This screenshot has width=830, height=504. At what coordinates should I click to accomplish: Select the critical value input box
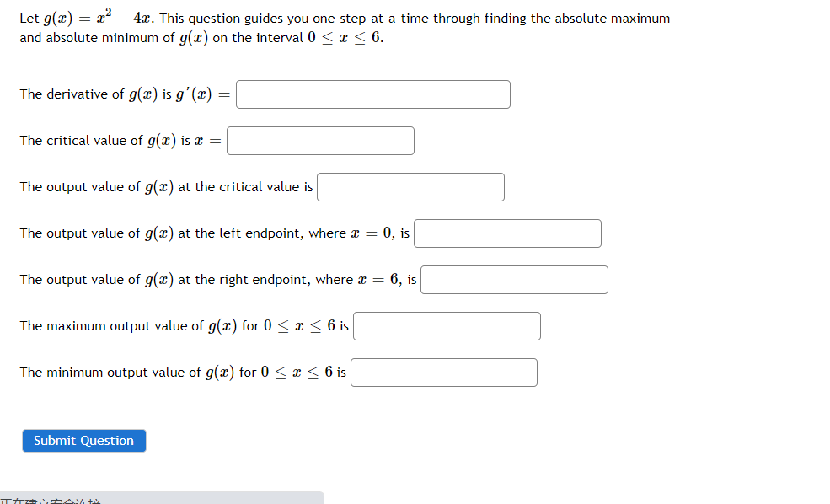[x=320, y=140]
